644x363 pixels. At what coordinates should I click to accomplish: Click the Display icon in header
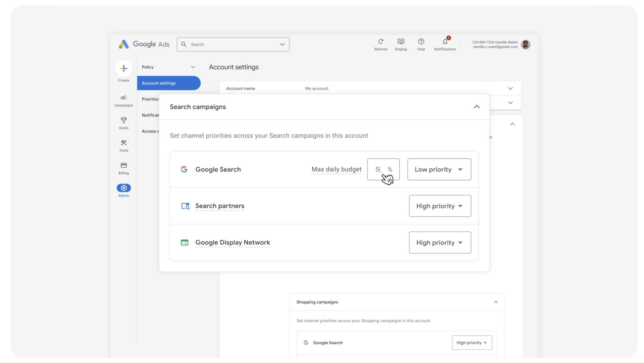[401, 42]
